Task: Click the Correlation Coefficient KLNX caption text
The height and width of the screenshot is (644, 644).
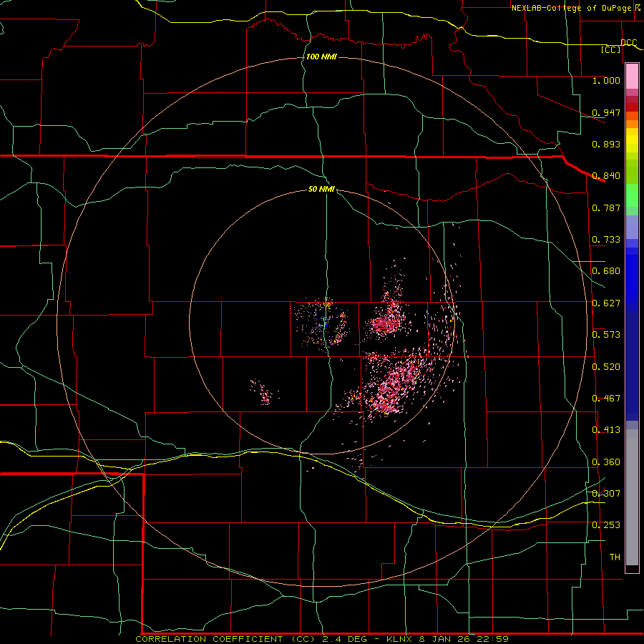Action: (322, 639)
